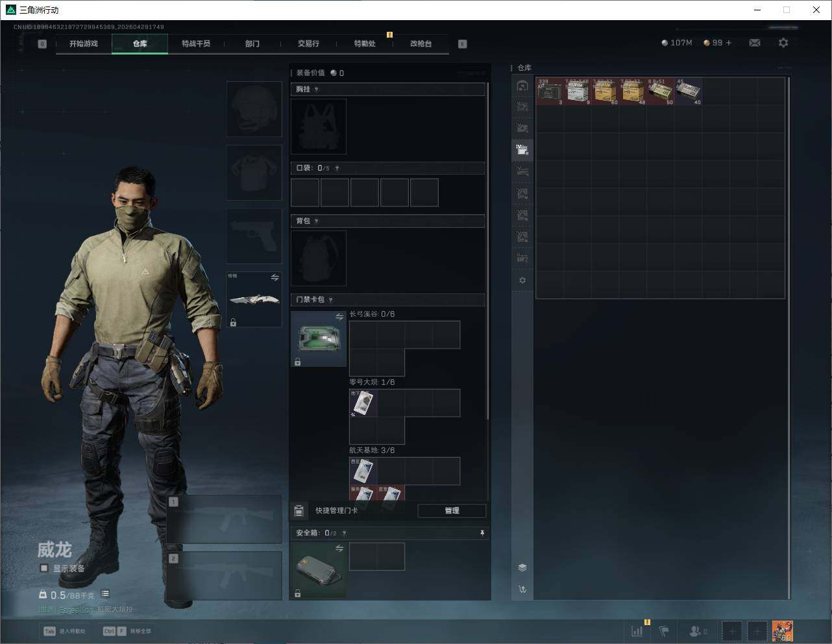Select the green keycard case item
This screenshot has width=832, height=644.
319,339
